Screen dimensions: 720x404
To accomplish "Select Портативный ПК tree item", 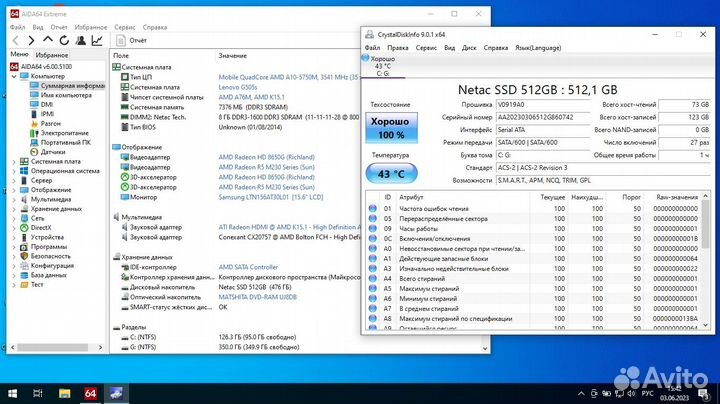I will (x=60, y=142).
